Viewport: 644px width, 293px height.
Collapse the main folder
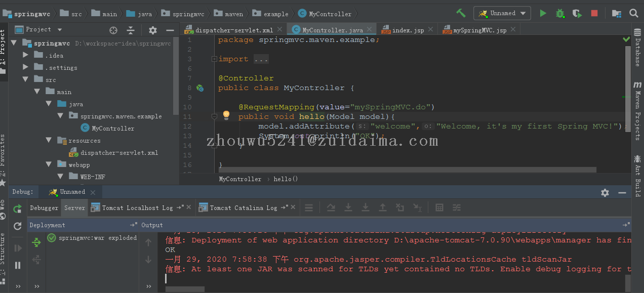(37, 92)
